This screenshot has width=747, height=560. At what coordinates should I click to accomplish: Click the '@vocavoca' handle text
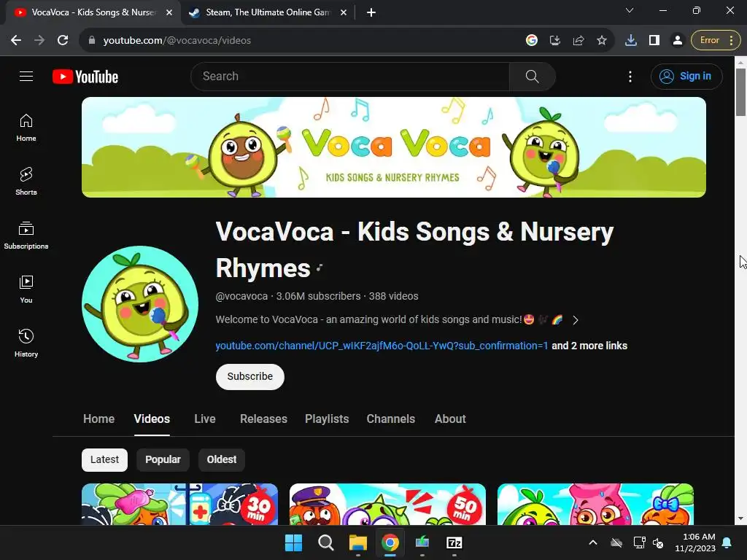pos(241,296)
